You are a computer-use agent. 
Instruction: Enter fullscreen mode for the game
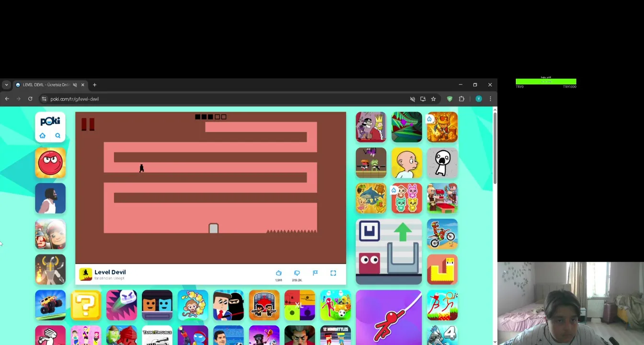(333, 273)
